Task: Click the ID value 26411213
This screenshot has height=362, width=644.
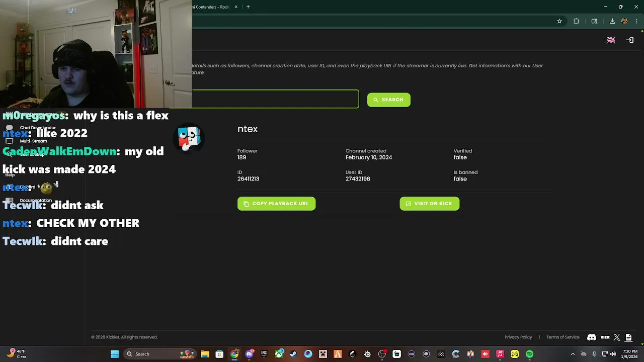Action: pos(248,179)
